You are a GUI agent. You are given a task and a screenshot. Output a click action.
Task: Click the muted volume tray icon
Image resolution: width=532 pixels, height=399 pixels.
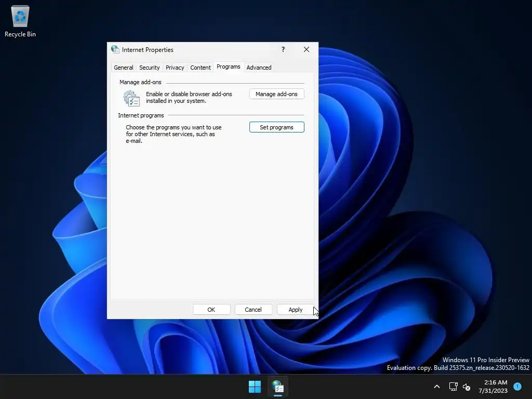(467, 387)
